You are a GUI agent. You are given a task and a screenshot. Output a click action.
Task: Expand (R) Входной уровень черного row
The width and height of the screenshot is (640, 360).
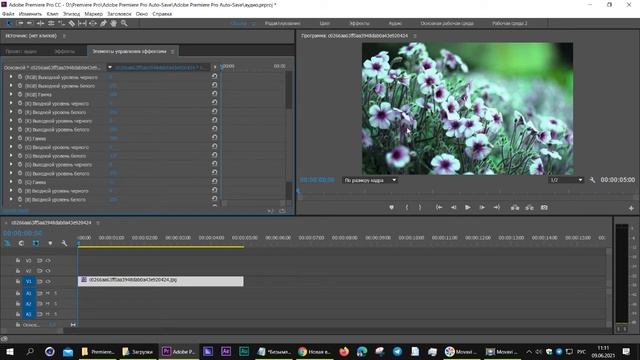click(11, 103)
